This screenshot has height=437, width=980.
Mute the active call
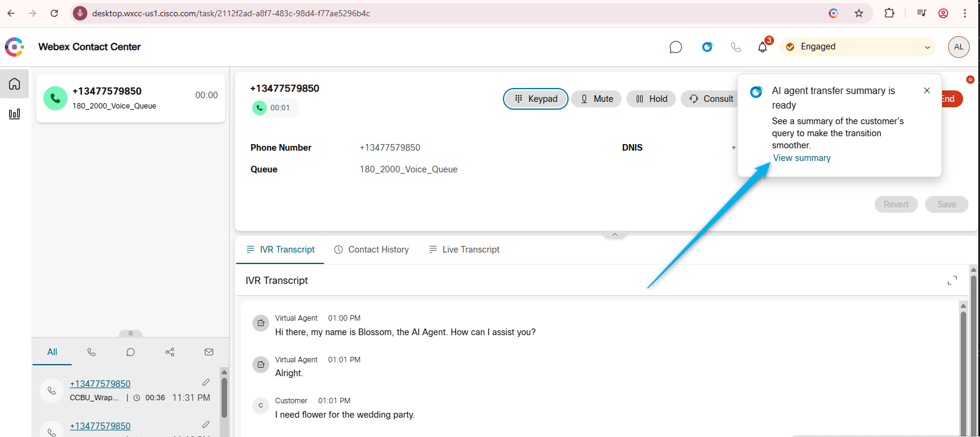click(596, 99)
